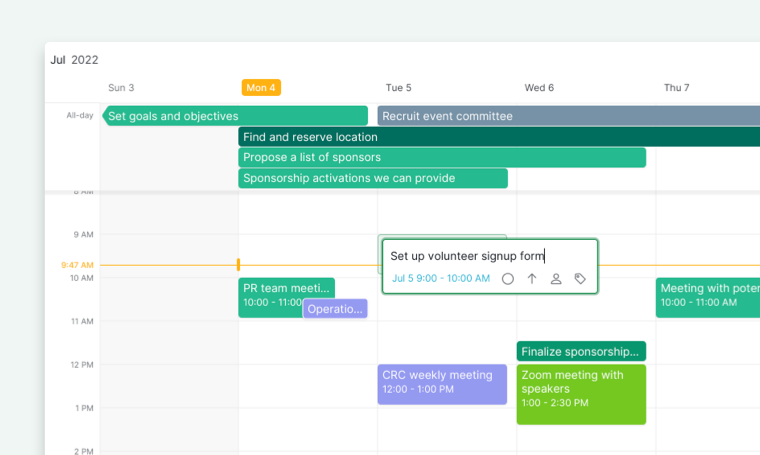This screenshot has width=760, height=455.
Task: Open the Find and reserve location task
Action: 499,137
